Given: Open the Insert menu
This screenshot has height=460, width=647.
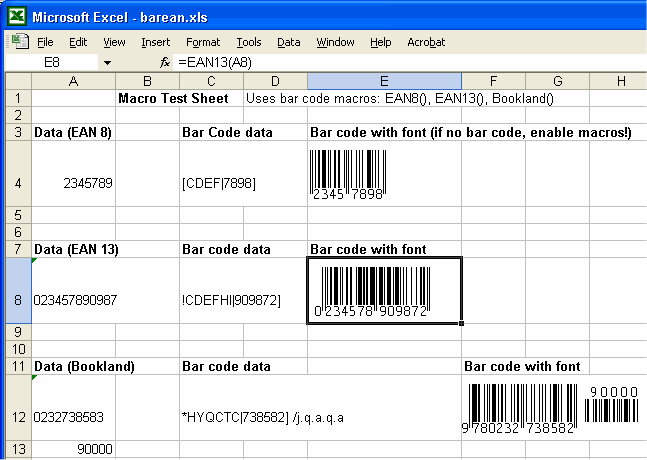Looking at the screenshot, I should [156, 42].
